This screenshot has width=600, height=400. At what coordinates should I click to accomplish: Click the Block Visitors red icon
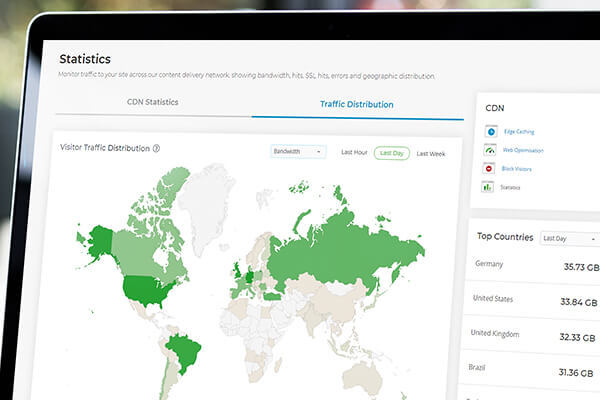pos(489,168)
